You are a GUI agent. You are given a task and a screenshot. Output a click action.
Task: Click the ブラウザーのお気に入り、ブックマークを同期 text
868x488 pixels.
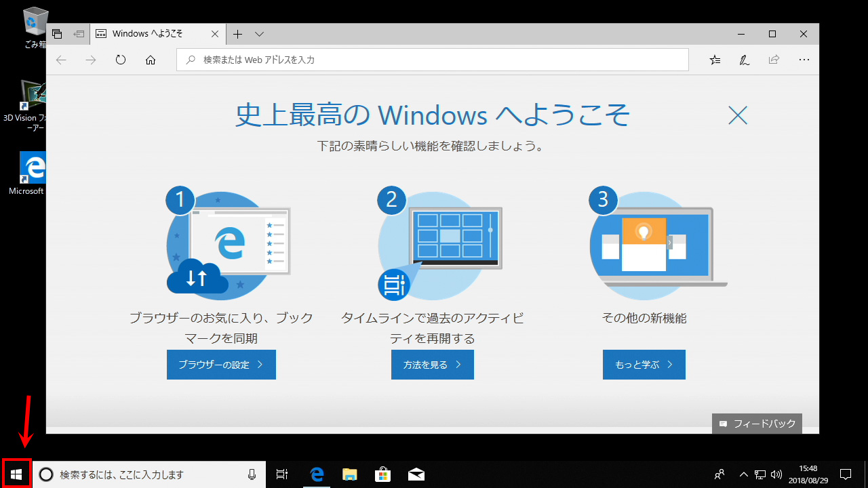221,328
